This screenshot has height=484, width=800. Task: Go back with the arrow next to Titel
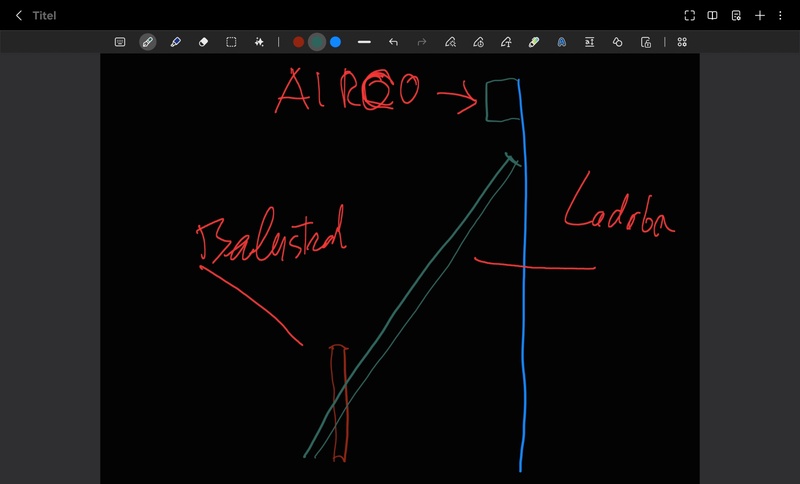pyautogui.click(x=19, y=16)
